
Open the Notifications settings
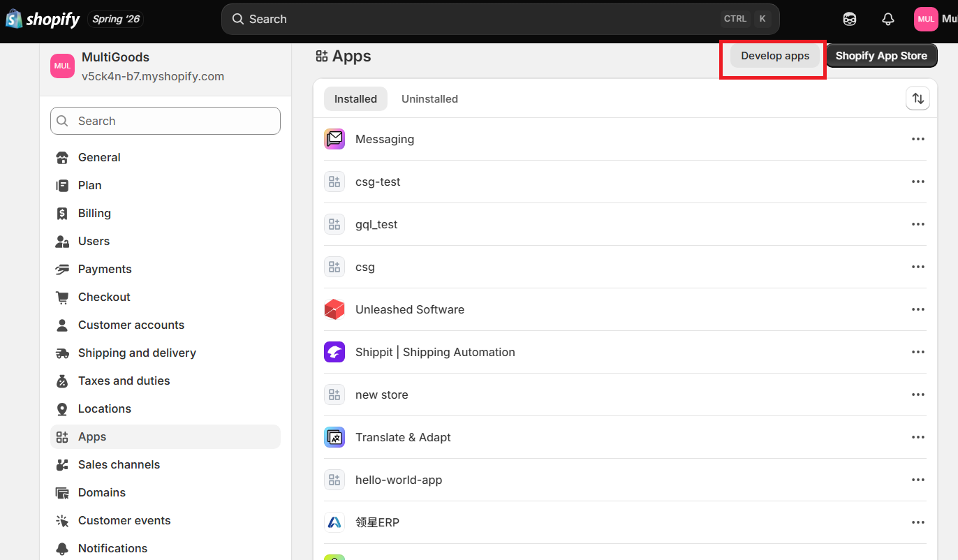pos(165,548)
